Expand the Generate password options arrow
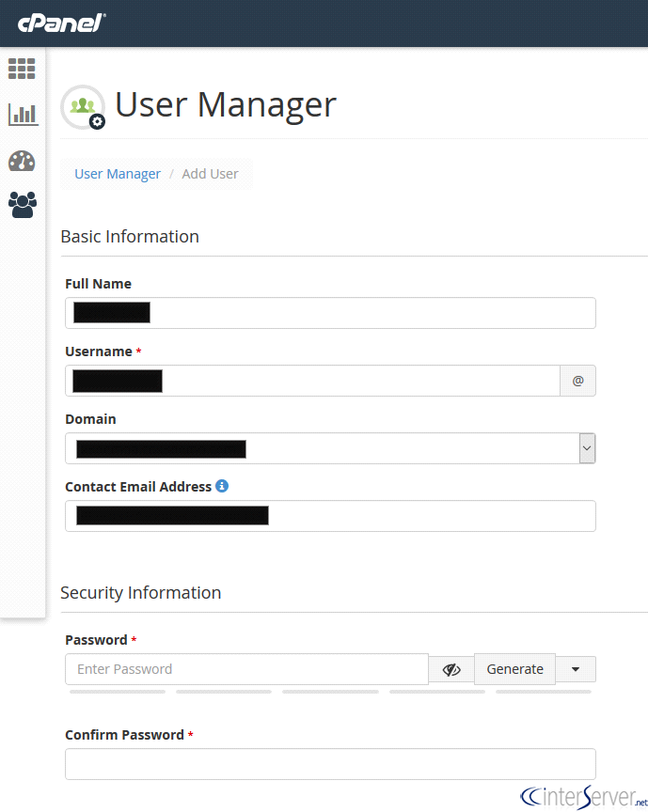The image size is (648, 812). point(576,669)
